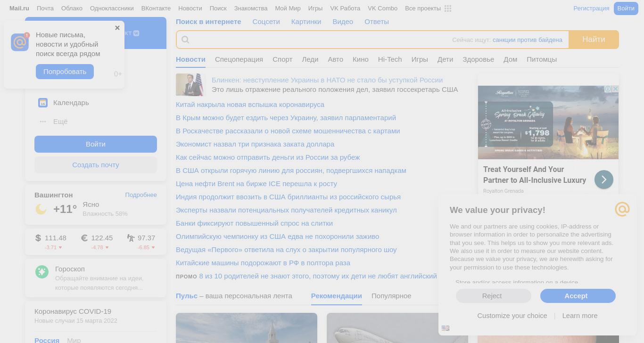Open Облако in the top navigation
The height and width of the screenshot is (343, 644).
point(72,8)
